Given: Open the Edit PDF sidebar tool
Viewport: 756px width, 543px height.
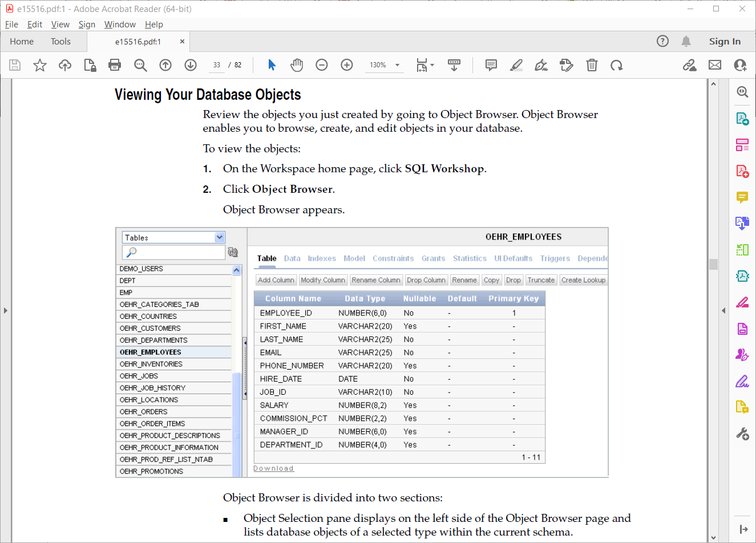Looking at the screenshot, I should tap(742, 145).
